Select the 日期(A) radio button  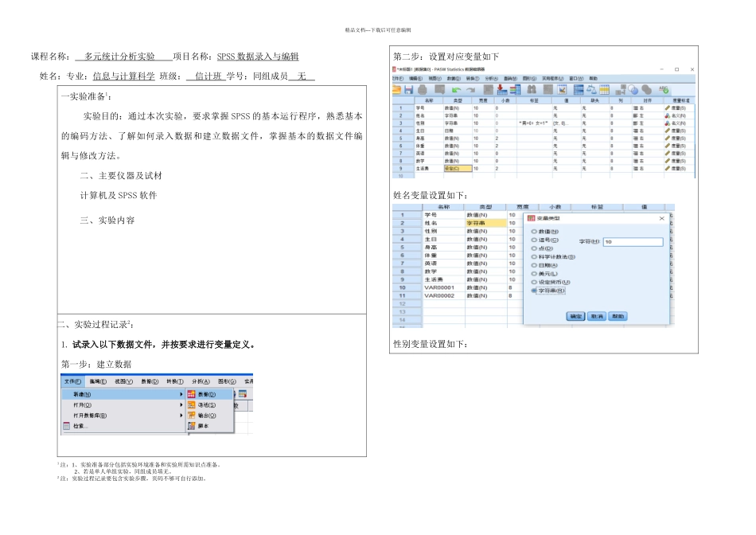click(534, 265)
